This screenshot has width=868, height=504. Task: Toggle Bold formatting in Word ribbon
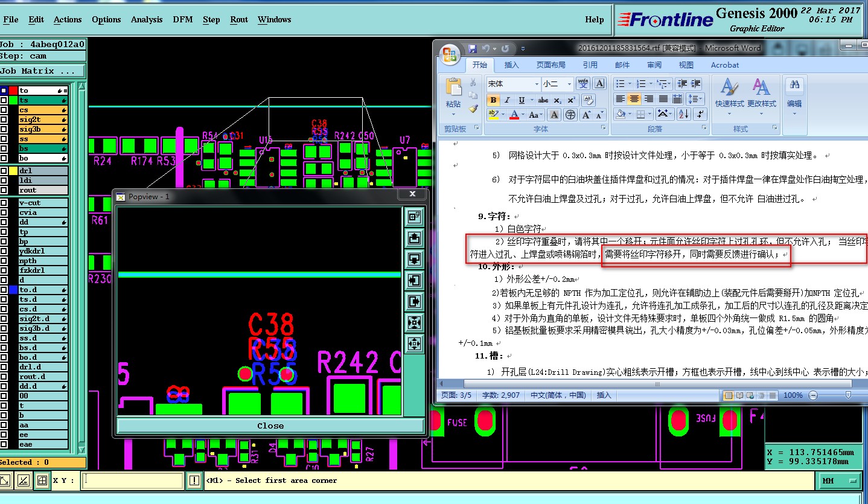[494, 100]
